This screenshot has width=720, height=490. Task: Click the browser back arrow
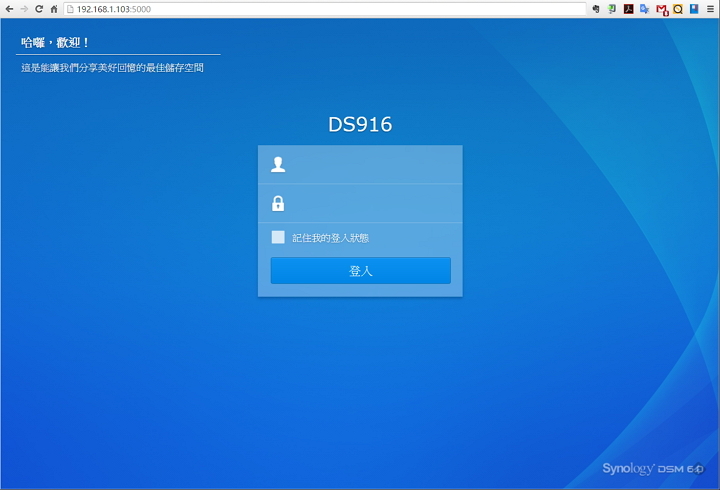tap(9, 8)
